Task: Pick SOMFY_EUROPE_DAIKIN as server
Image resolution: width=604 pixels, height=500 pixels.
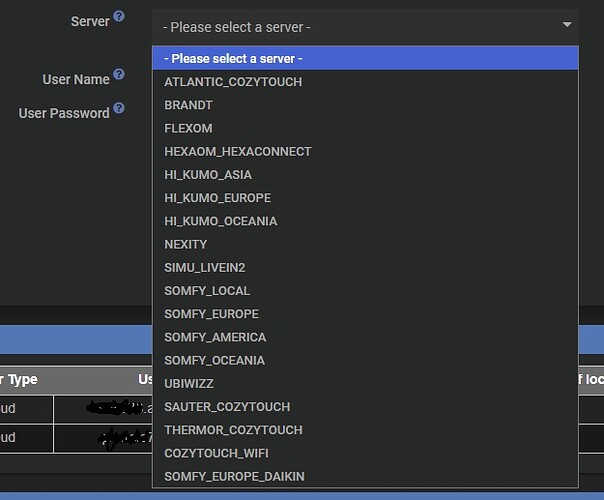Action: pyautogui.click(x=365, y=476)
